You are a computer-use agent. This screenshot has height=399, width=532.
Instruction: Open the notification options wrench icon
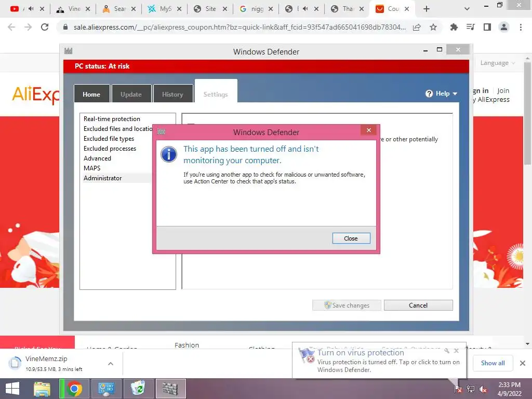pyautogui.click(x=447, y=351)
